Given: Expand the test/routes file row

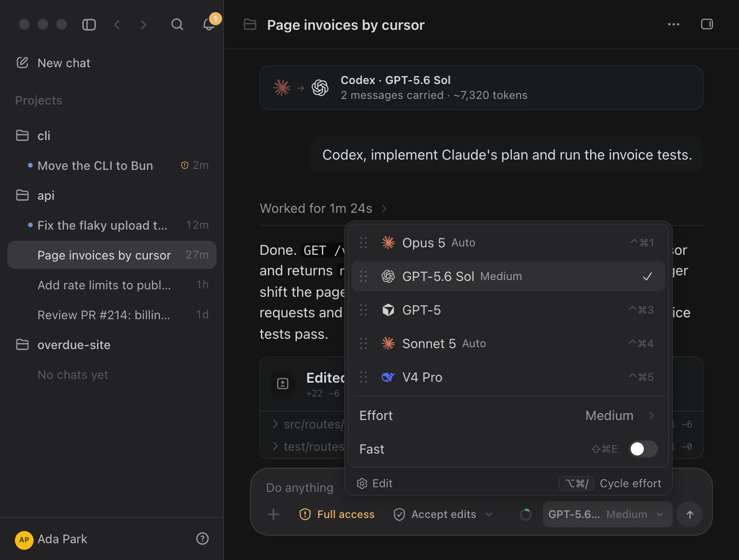Looking at the screenshot, I should click(x=308, y=447).
